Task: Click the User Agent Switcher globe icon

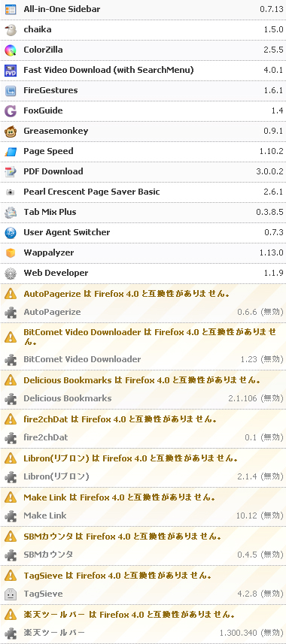Action: click(x=11, y=233)
